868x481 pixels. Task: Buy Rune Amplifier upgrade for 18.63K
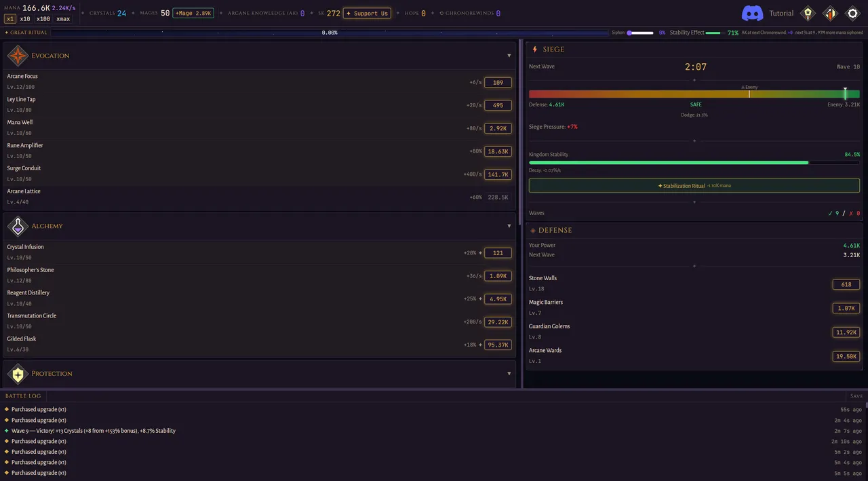coord(498,151)
